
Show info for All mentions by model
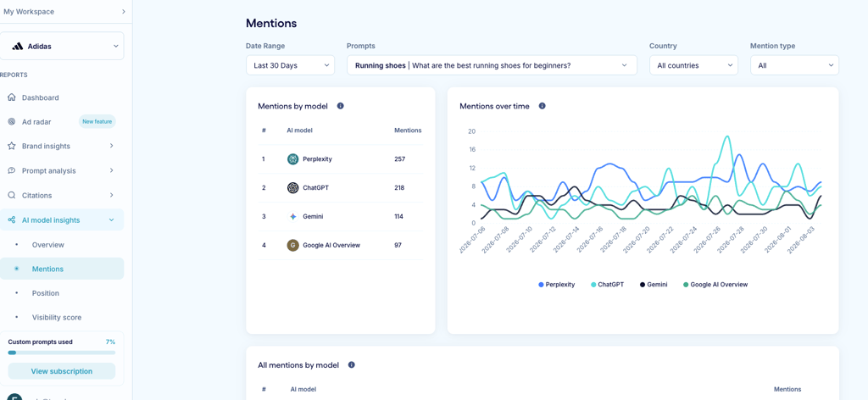pyautogui.click(x=352, y=365)
